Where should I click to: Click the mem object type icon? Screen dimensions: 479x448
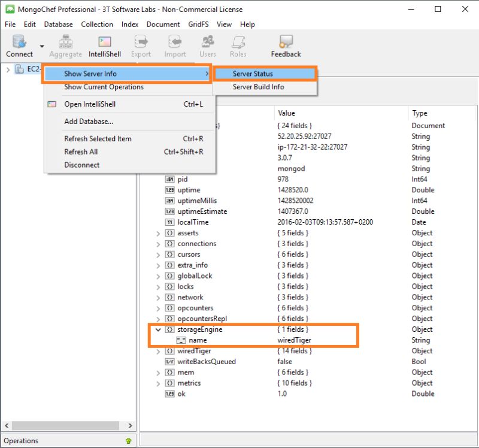[169, 372]
